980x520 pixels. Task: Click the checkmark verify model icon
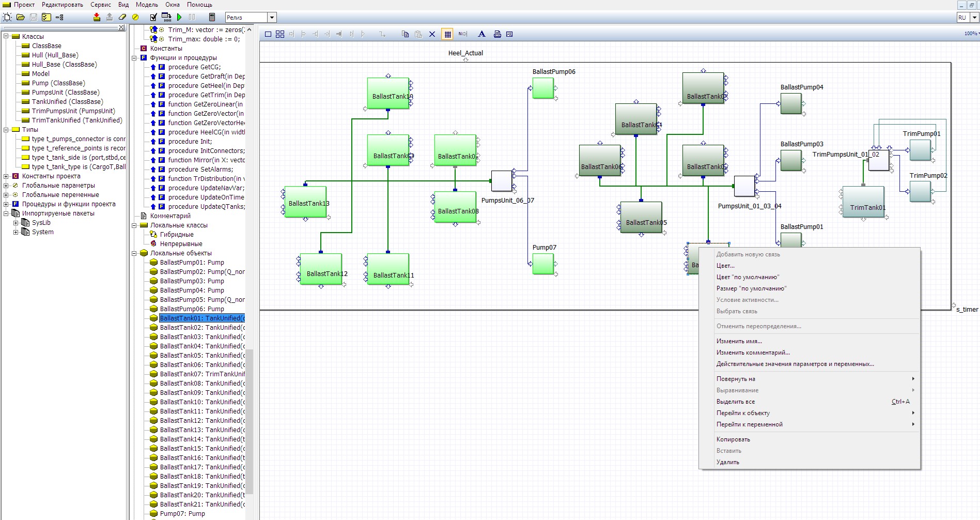tap(153, 17)
